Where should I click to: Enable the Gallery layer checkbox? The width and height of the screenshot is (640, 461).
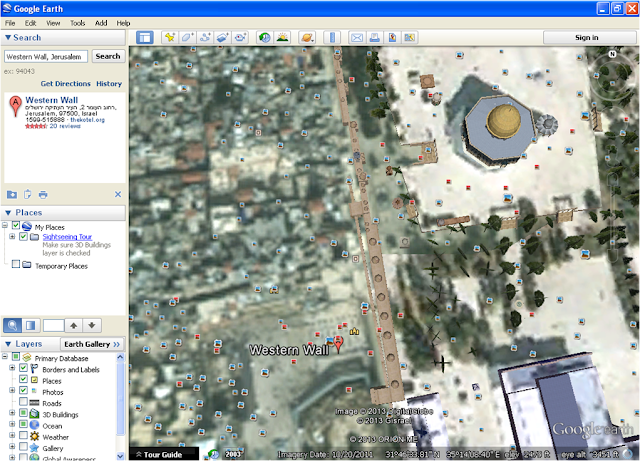23,447
